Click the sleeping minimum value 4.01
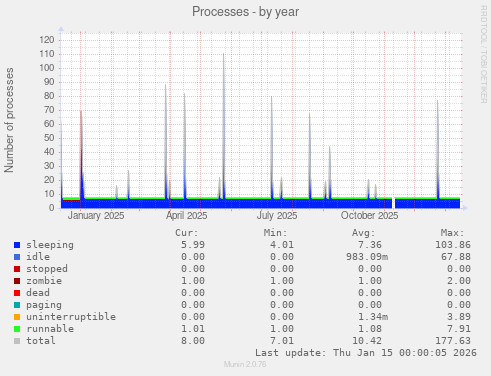 click(282, 245)
